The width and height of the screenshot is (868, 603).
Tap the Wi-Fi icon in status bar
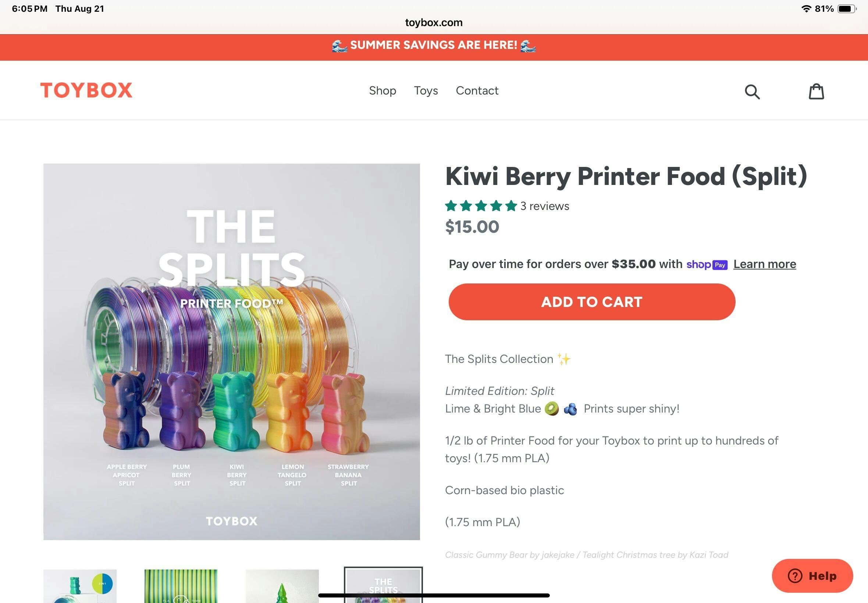click(x=806, y=9)
